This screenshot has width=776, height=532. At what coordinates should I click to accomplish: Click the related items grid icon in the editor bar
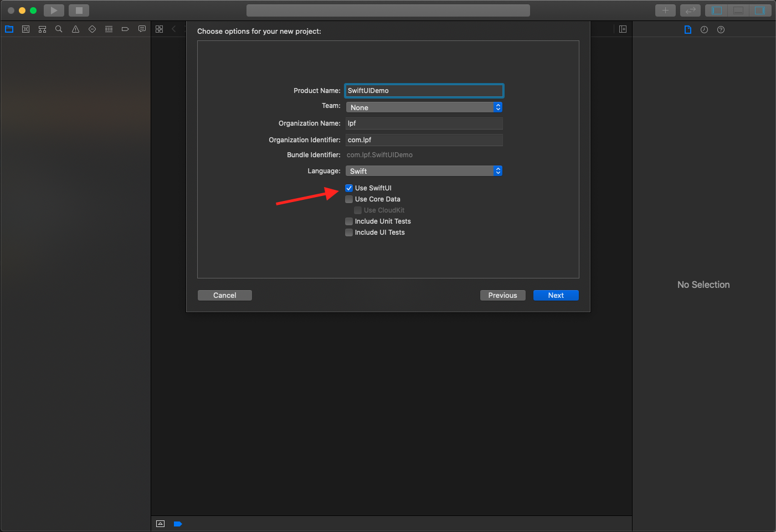[x=160, y=29]
